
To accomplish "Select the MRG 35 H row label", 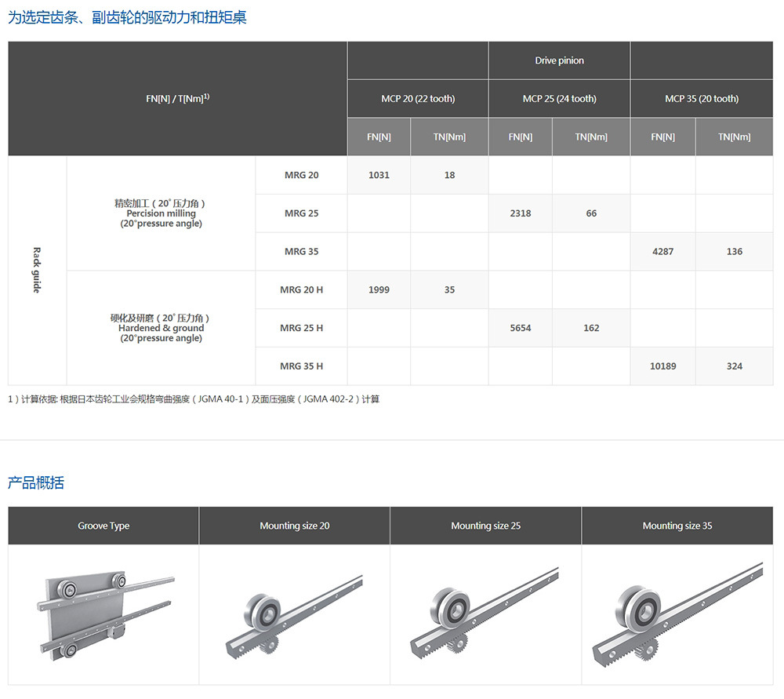I will [301, 366].
